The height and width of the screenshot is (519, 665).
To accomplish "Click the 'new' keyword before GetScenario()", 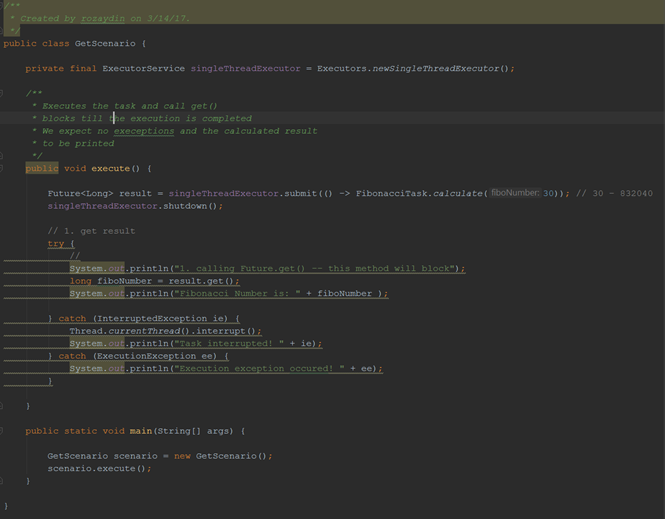I will tap(182, 456).
